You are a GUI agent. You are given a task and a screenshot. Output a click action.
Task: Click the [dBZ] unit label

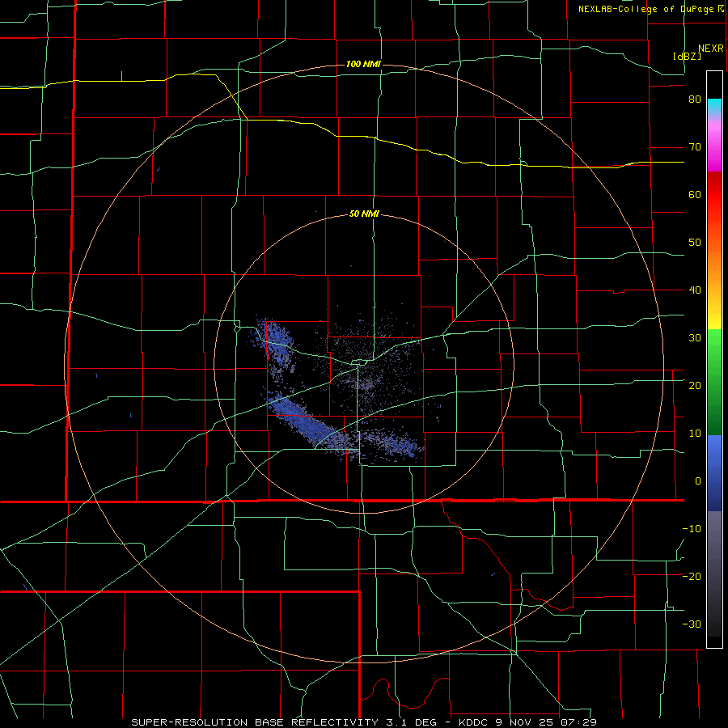tap(687, 56)
